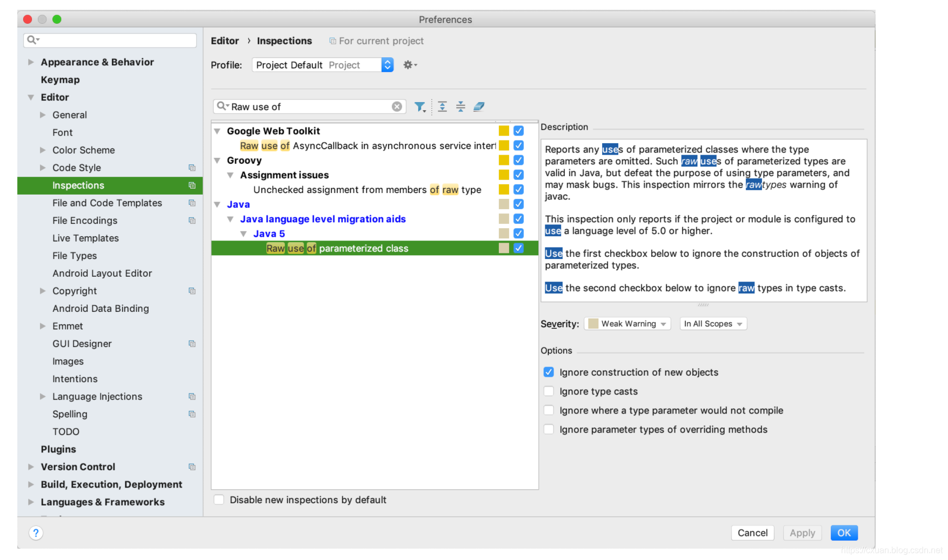This screenshot has height=560, width=948.
Task: Click the Google Web Toolkit severity color swatch
Action: pos(504,131)
